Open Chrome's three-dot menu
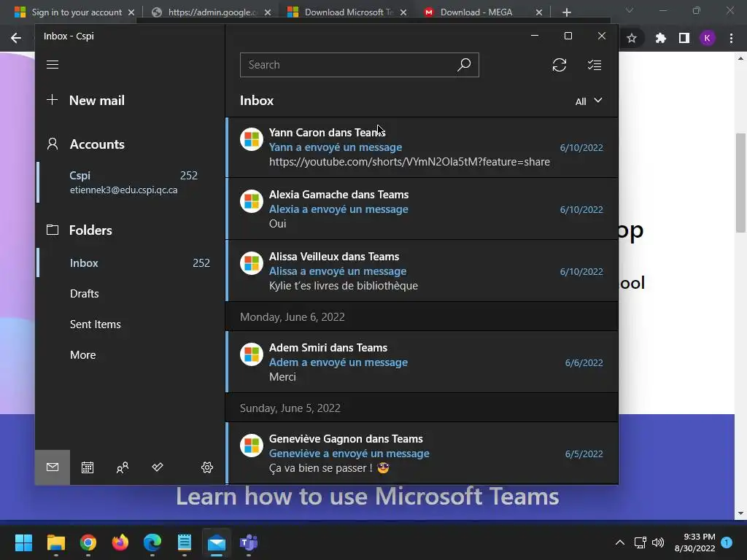This screenshot has width=747, height=560. click(x=731, y=38)
